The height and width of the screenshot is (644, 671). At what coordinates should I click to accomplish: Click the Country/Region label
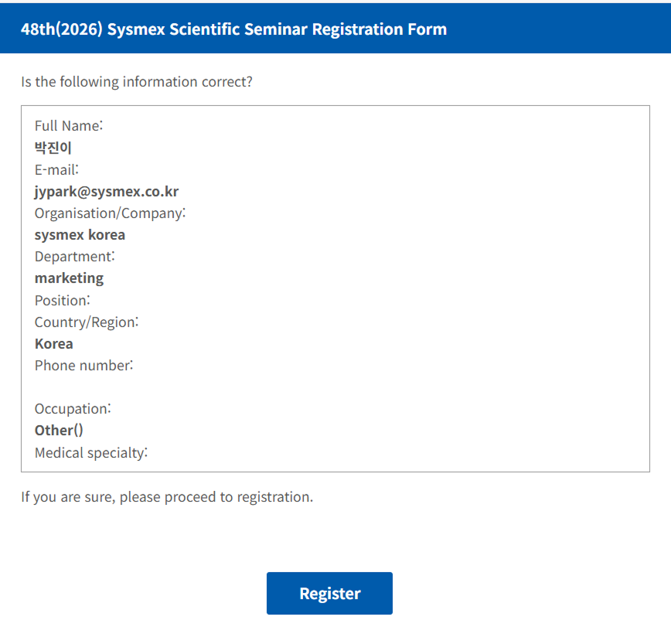(87, 322)
